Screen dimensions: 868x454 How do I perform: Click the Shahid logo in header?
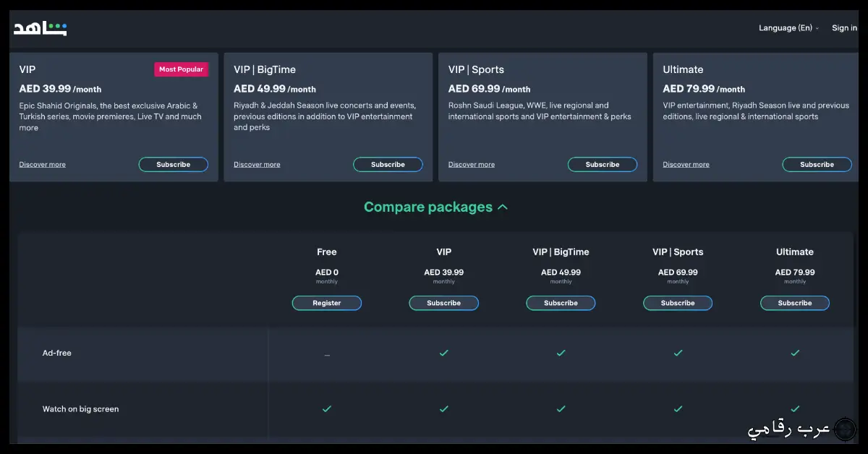coord(40,28)
